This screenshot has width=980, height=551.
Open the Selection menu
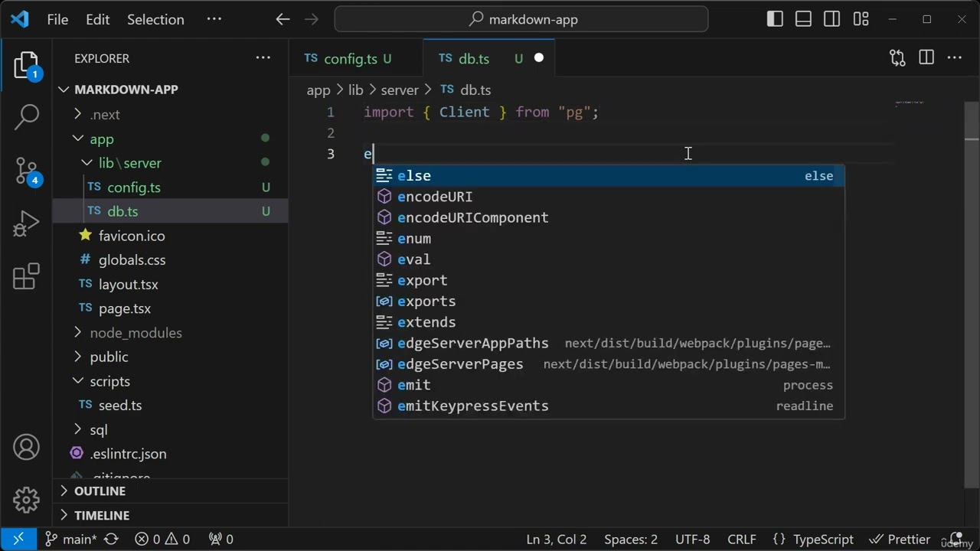[155, 20]
